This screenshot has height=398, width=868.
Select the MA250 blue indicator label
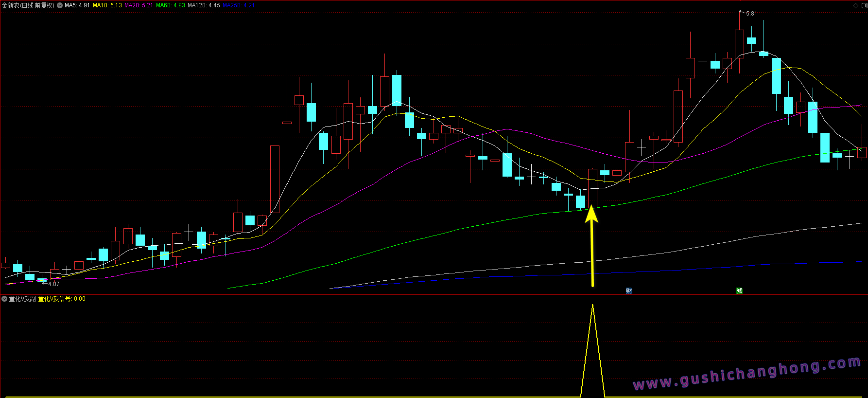(238, 5)
